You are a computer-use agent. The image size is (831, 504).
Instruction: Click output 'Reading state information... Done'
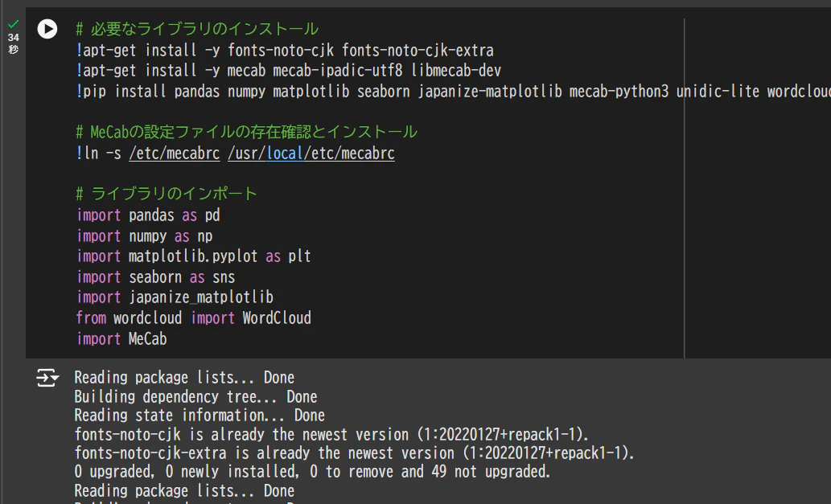click(x=200, y=415)
